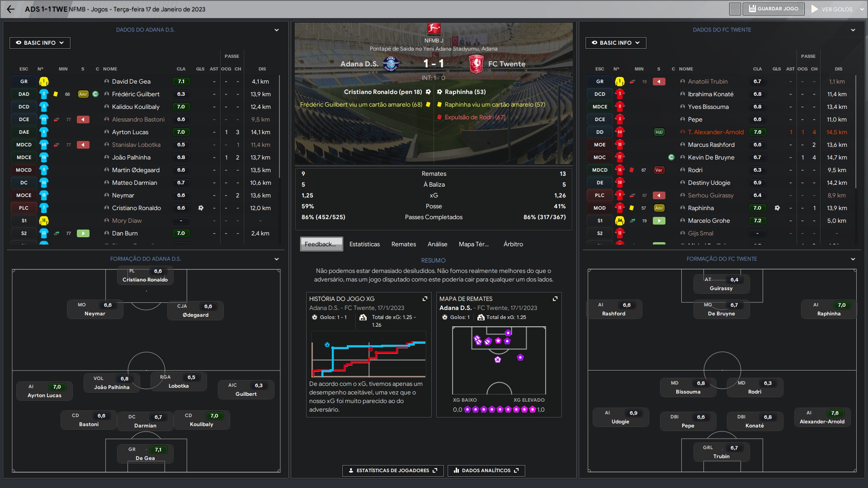The width and height of the screenshot is (868, 488).
Task: Open Ayrton Lucas player link
Action: pyautogui.click(x=130, y=132)
